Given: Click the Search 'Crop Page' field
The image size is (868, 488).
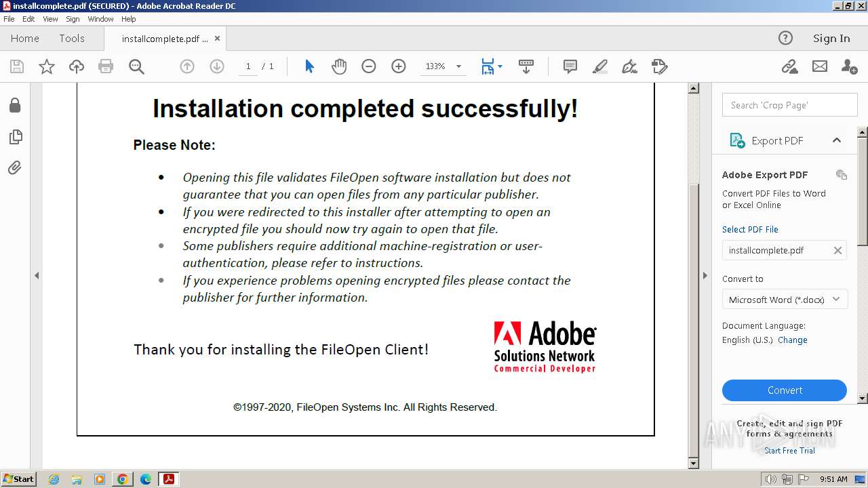Looking at the screenshot, I should 789,105.
